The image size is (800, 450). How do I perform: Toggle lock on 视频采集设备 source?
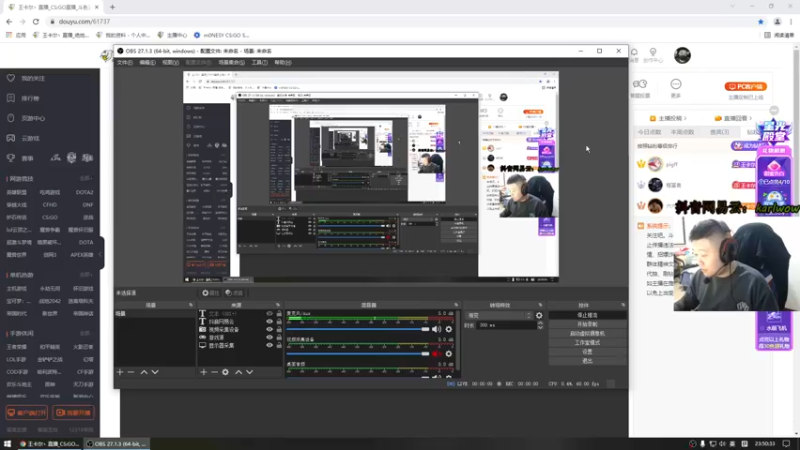[279, 330]
